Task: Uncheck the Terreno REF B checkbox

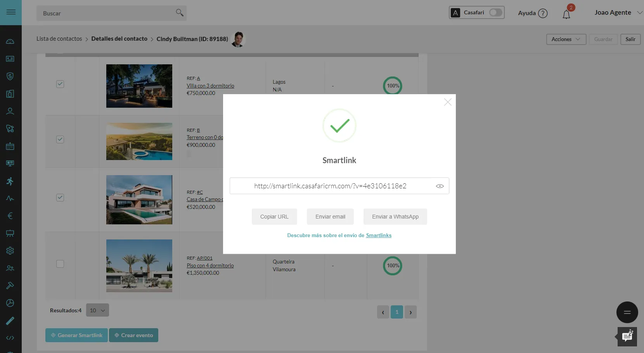Action: click(60, 139)
